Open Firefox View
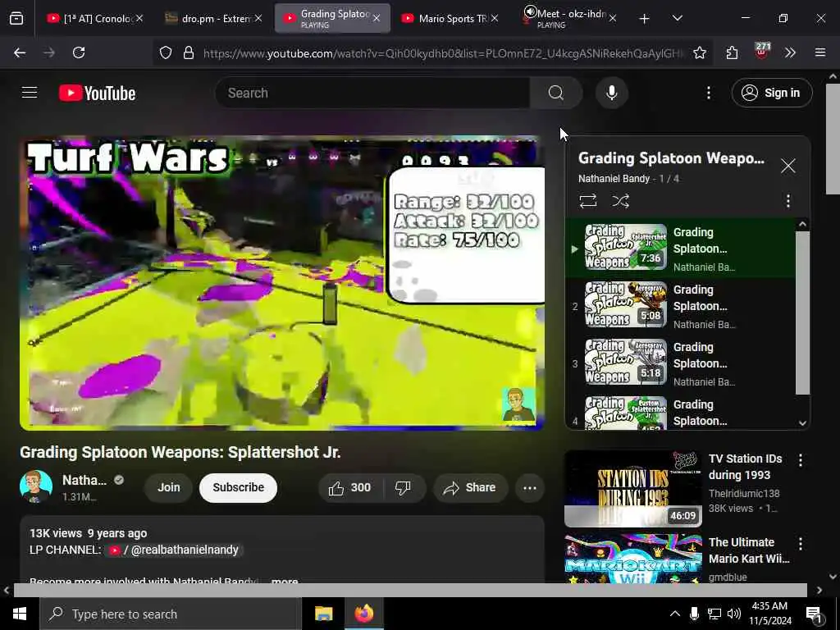This screenshot has width=840, height=630. click(x=16, y=19)
